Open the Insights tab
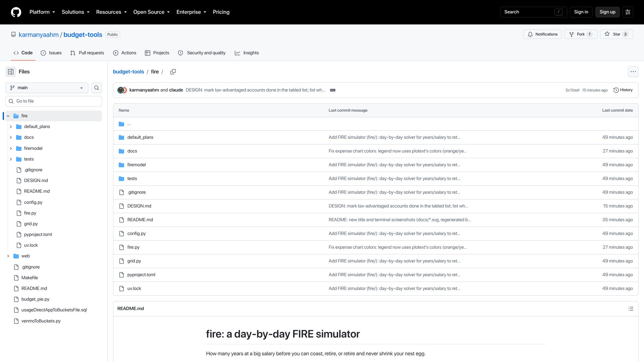 pyautogui.click(x=247, y=53)
